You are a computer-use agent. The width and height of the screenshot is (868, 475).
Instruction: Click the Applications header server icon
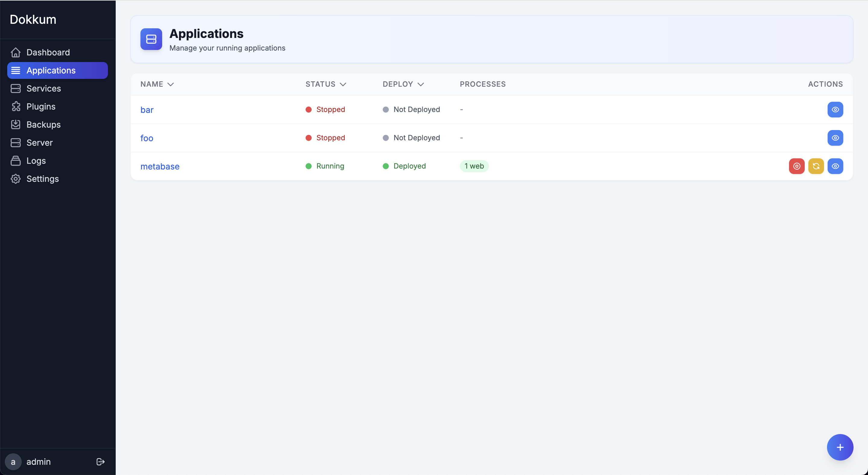151,39
